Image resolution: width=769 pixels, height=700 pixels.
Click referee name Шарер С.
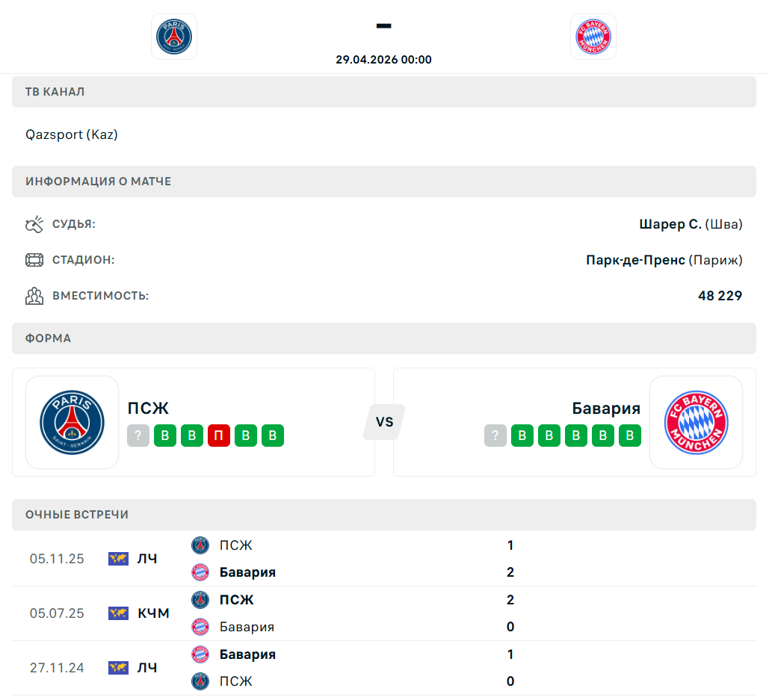point(670,224)
